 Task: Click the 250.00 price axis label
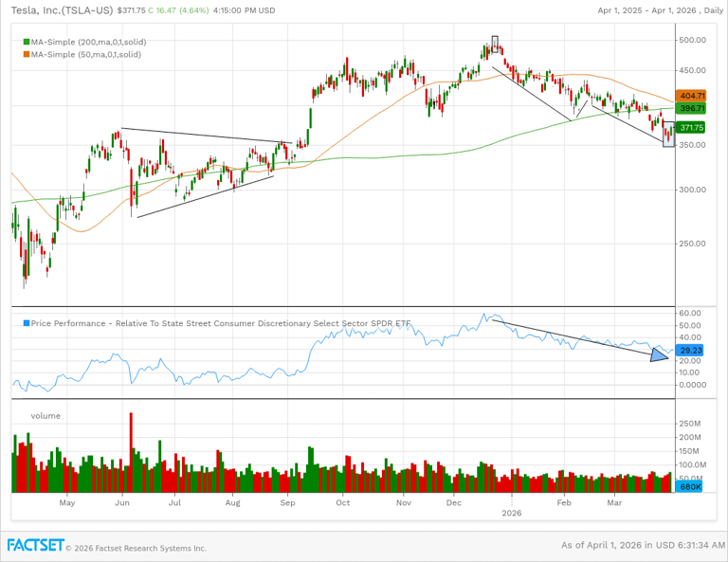pyautogui.click(x=692, y=244)
